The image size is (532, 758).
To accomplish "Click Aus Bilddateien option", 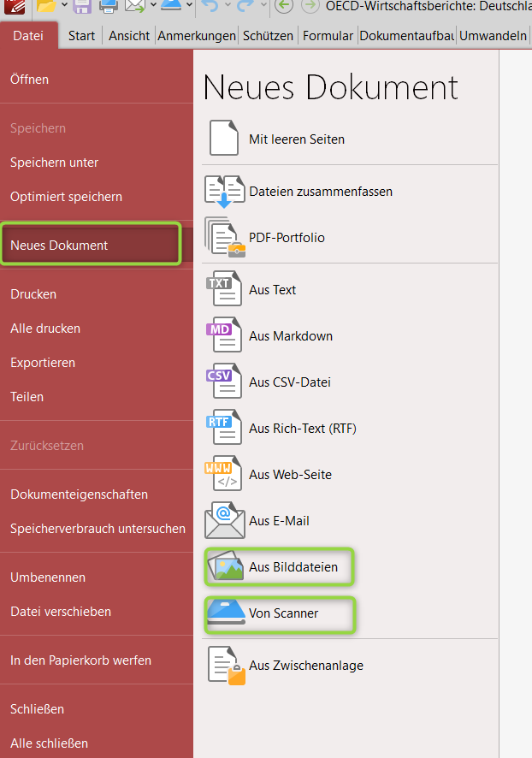I will tap(293, 566).
